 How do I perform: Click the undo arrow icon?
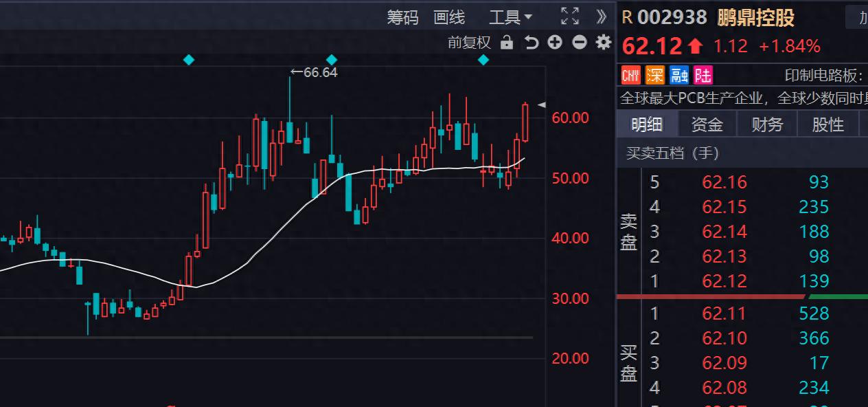531,43
